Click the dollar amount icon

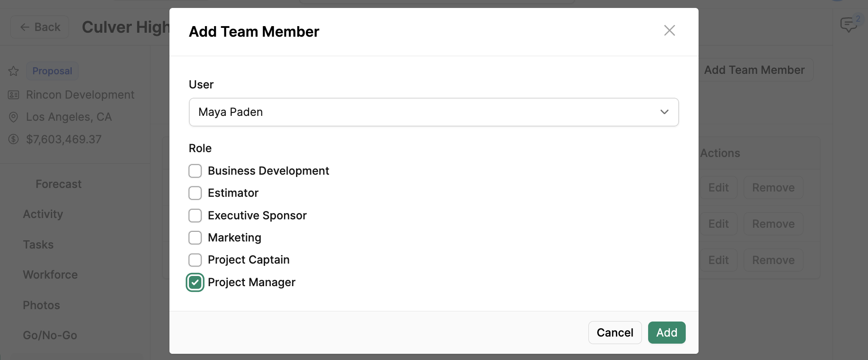click(x=14, y=139)
